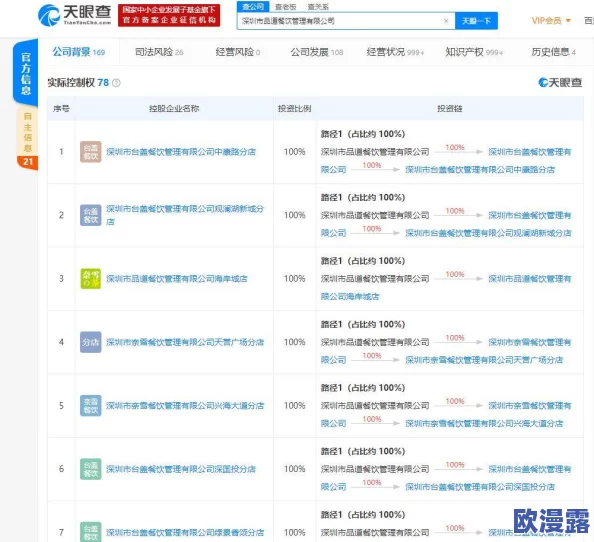594x542 pixels.
Task: Open 兴海大道分店 company link in the name column
Action: (x=185, y=406)
